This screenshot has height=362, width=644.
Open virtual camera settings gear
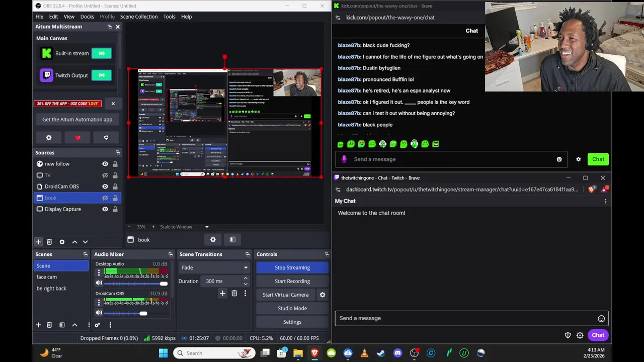[323, 295]
